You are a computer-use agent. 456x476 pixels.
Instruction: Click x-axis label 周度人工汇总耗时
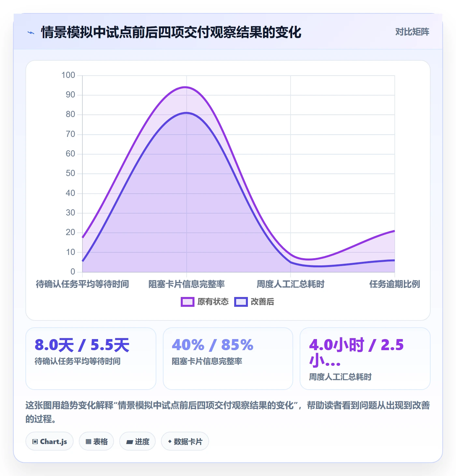tap(291, 284)
